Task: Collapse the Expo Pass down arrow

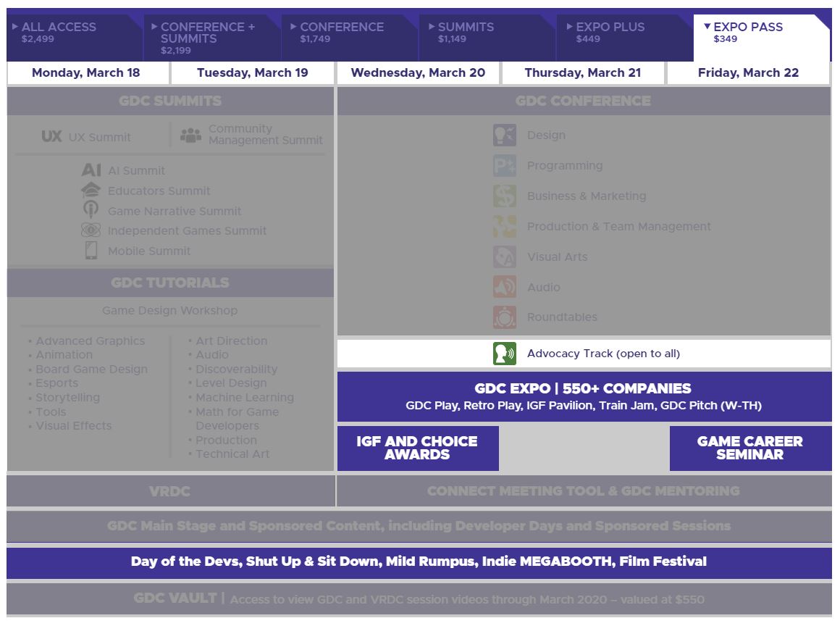Action: click(707, 26)
